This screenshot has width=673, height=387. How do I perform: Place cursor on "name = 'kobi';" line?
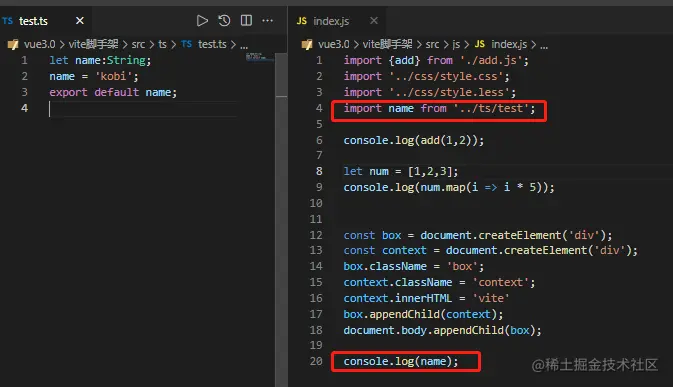94,76
